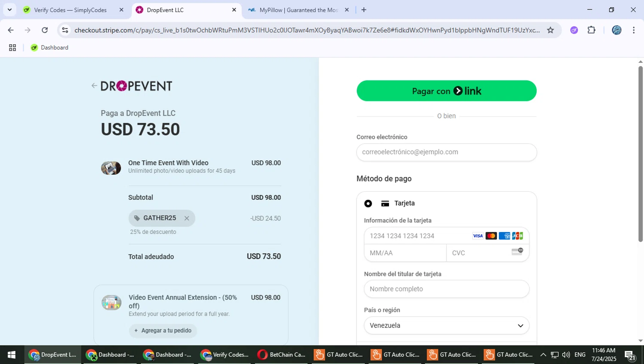
Task: Click the Mastercard brand icon
Action: [491, 236]
